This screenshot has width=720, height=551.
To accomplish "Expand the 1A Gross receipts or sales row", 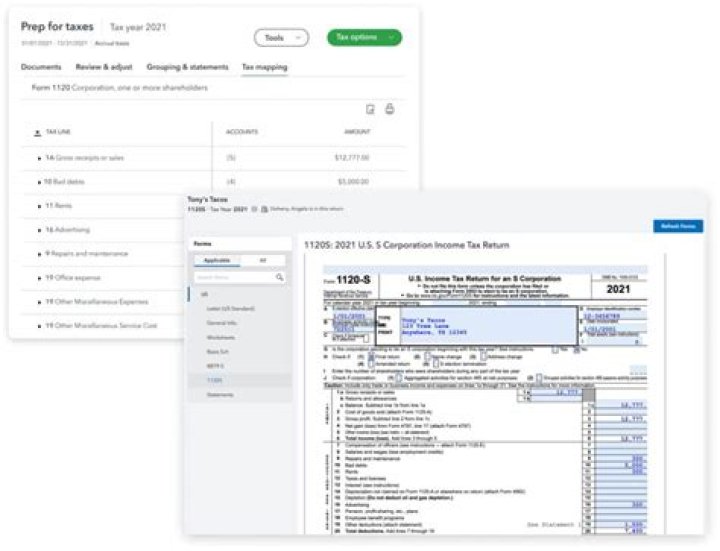I will [x=38, y=157].
